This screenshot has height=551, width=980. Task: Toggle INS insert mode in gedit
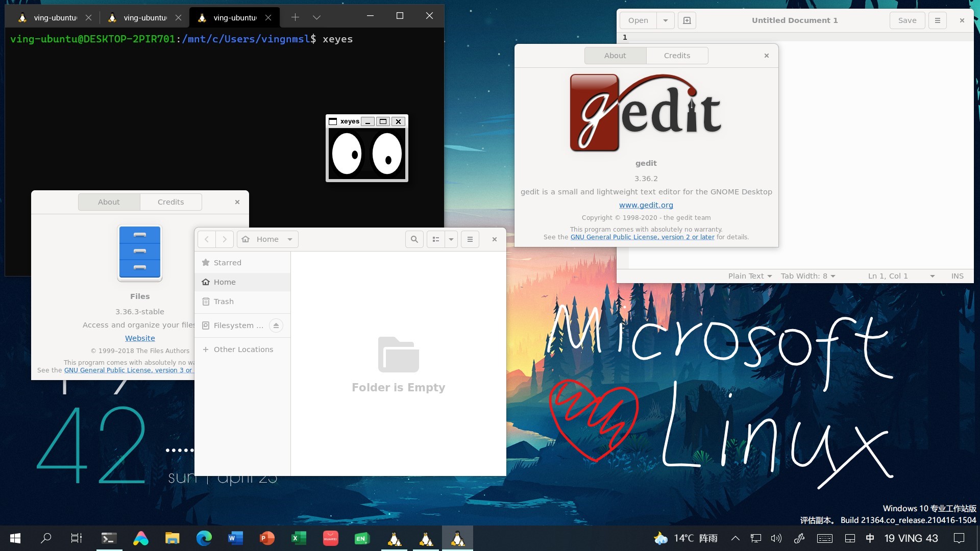957,276
